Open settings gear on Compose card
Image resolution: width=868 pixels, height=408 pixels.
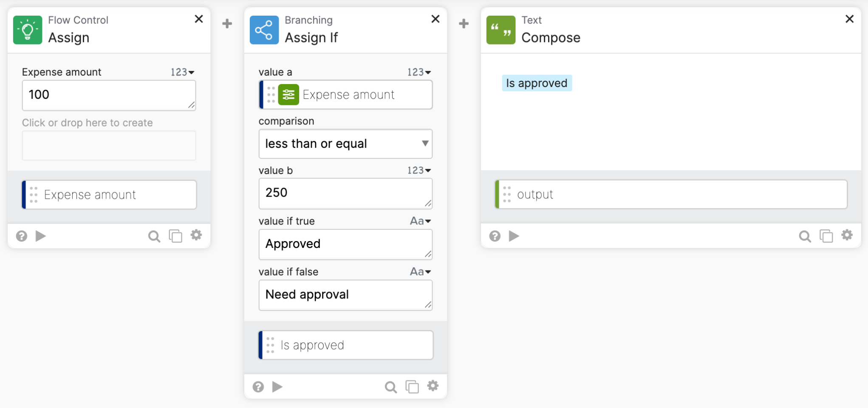[x=847, y=235]
